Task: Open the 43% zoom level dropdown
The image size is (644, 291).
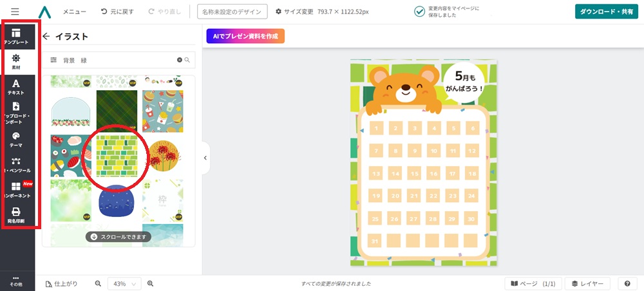Action: (124, 283)
